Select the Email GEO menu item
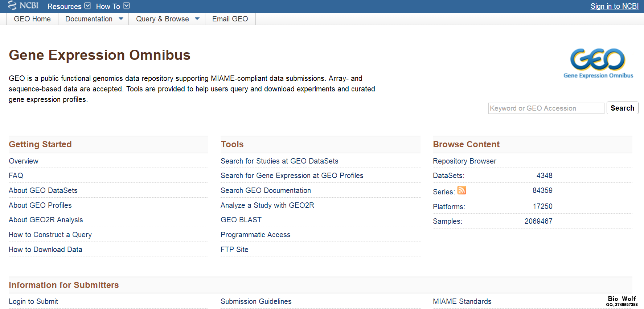Image resolution: width=644 pixels, height=309 pixels. point(230,19)
